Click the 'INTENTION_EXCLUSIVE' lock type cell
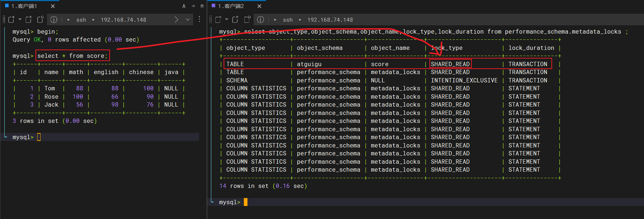Image resolution: width=644 pixels, height=219 pixels. 464,80
